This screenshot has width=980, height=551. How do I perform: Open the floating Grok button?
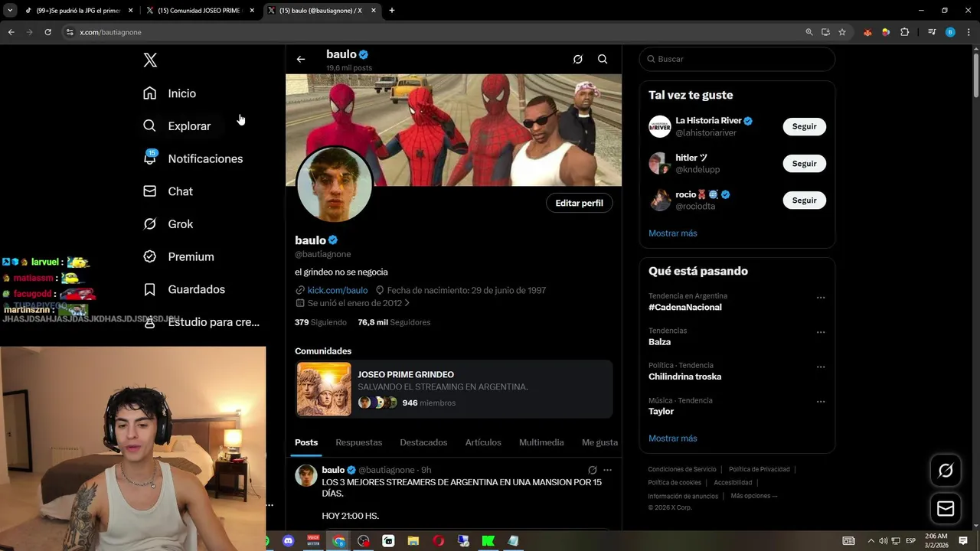(x=946, y=471)
